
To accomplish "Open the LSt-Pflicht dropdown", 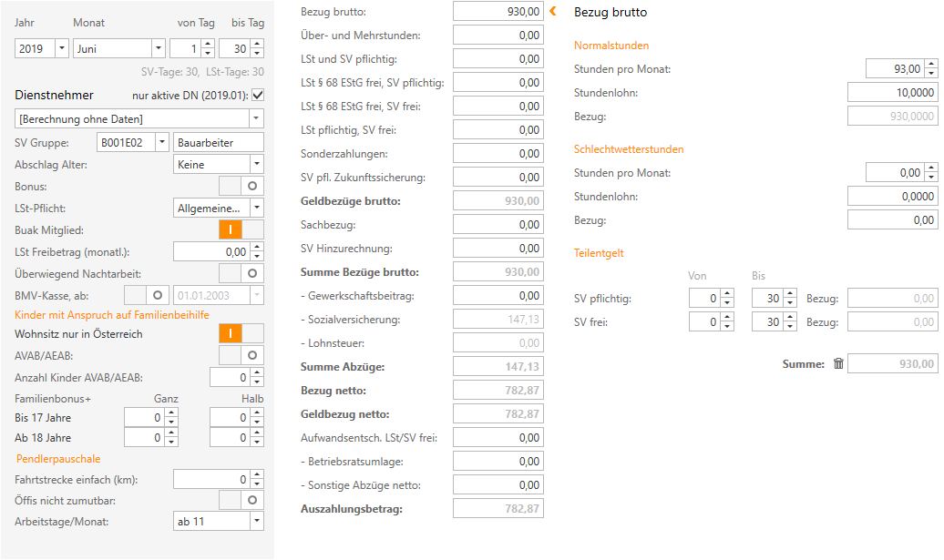I will click(256, 209).
